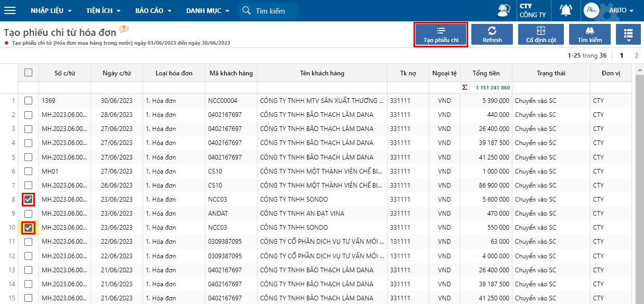Click the Cố định cột button
Image resolution: width=644 pixels, height=304 pixels.
coord(541,34)
